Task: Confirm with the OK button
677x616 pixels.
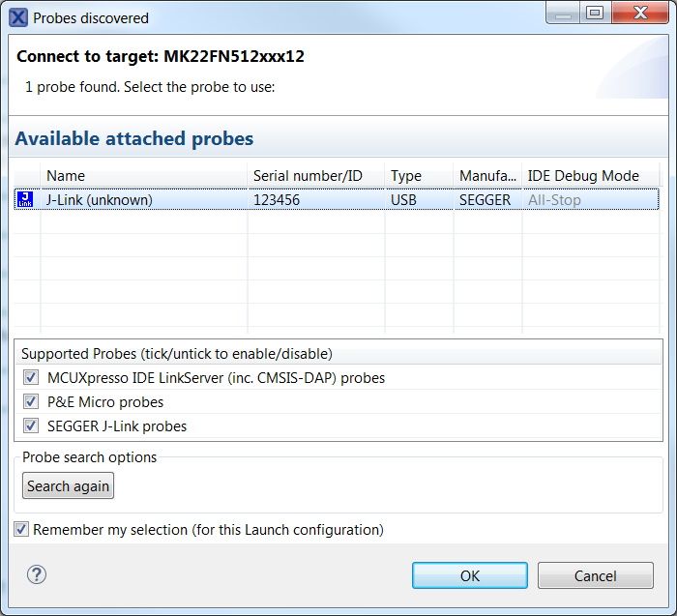Action: pyautogui.click(x=470, y=575)
